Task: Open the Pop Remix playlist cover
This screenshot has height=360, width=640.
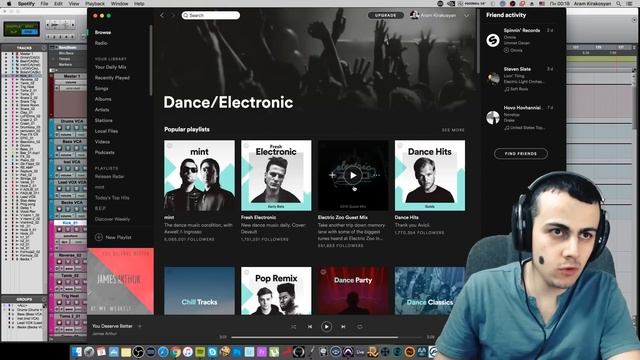Action: (x=276, y=291)
